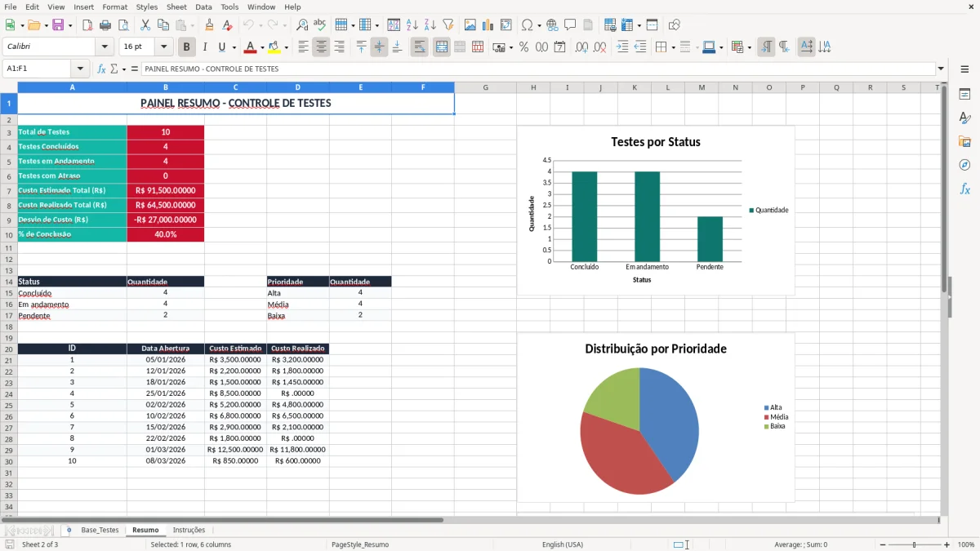The image size is (980, 551).
Task: Open Print Preview from the toolbar
Action: pyautogui.click(x=122, y=25)
